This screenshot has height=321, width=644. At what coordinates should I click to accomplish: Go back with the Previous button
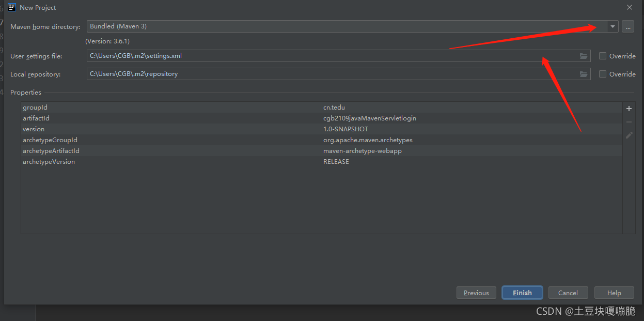point(476,292)
